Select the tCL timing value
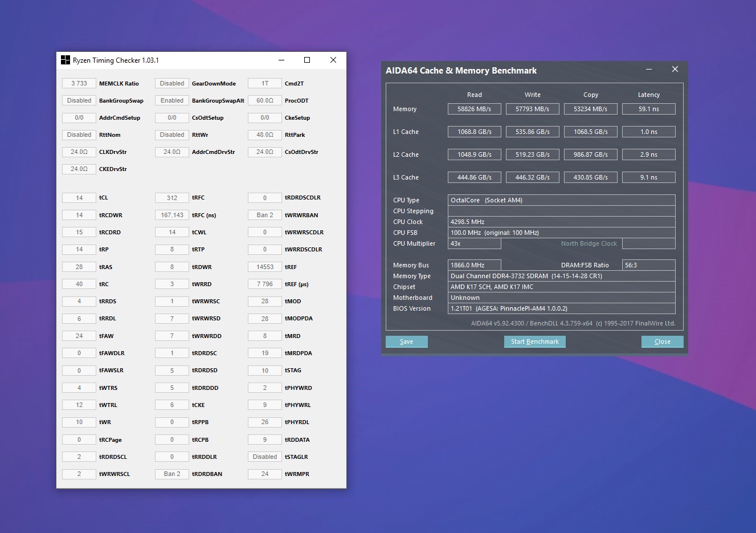756x533 pixels. coord(79,198)
